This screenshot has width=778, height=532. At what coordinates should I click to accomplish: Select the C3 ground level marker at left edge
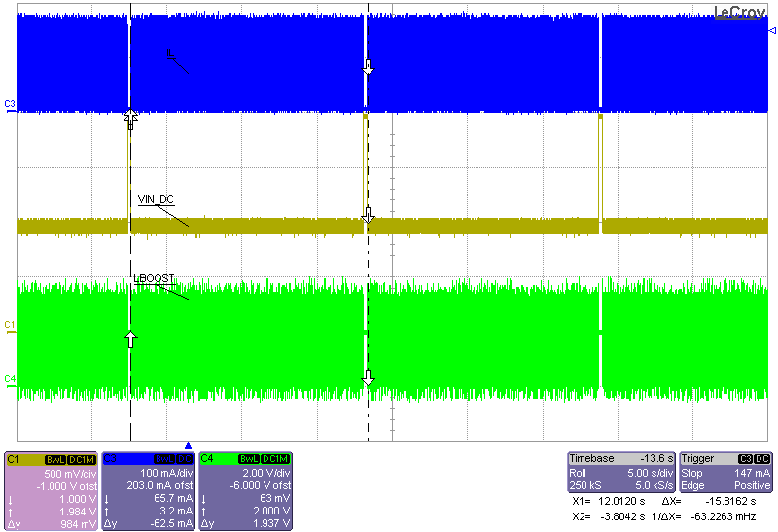click(x=10, y=105)
